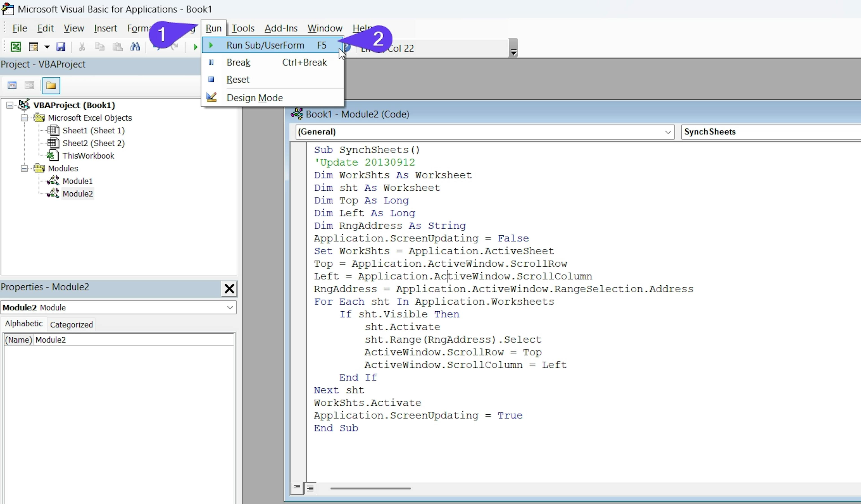Click the Modules folder label
Screen dimensions: 861x504
point(63,169)
